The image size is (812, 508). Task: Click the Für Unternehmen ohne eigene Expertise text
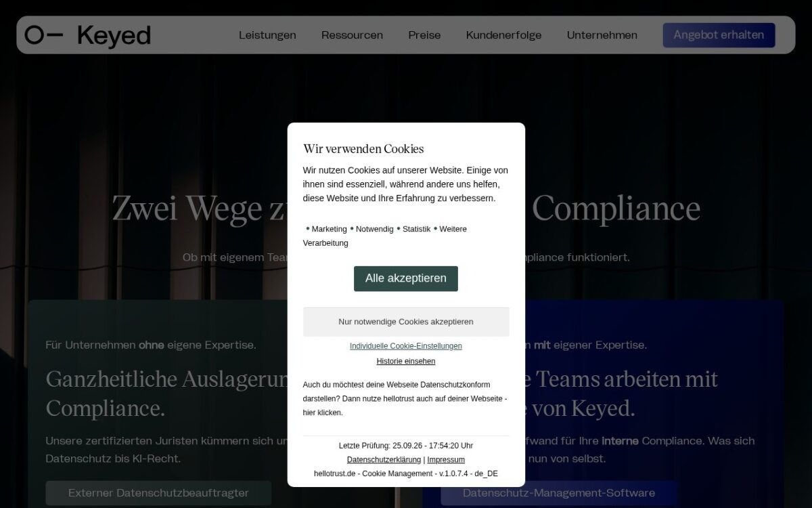tap(151, 345)
